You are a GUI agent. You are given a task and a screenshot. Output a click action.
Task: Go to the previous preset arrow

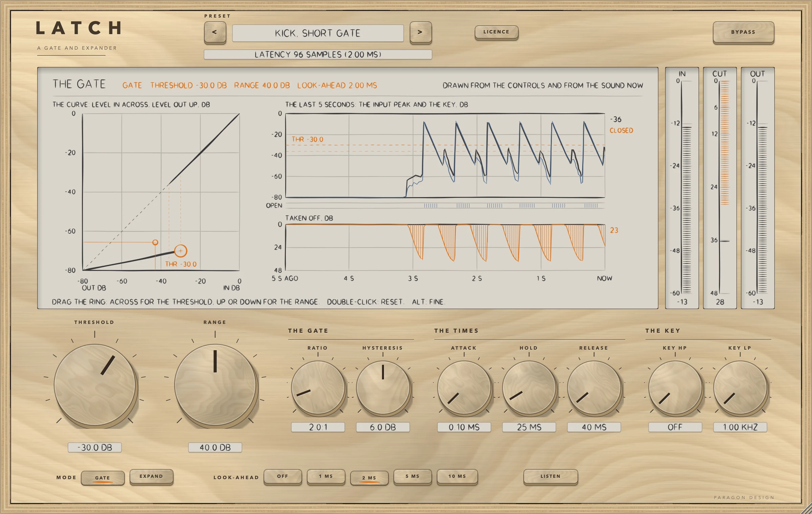click(215, 32)
